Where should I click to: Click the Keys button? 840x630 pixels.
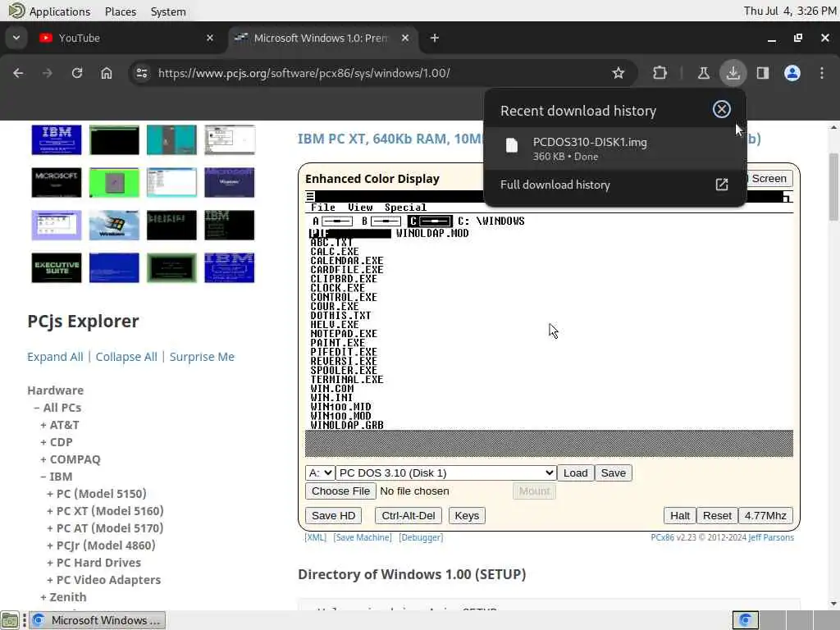click(x=467, y=516)
